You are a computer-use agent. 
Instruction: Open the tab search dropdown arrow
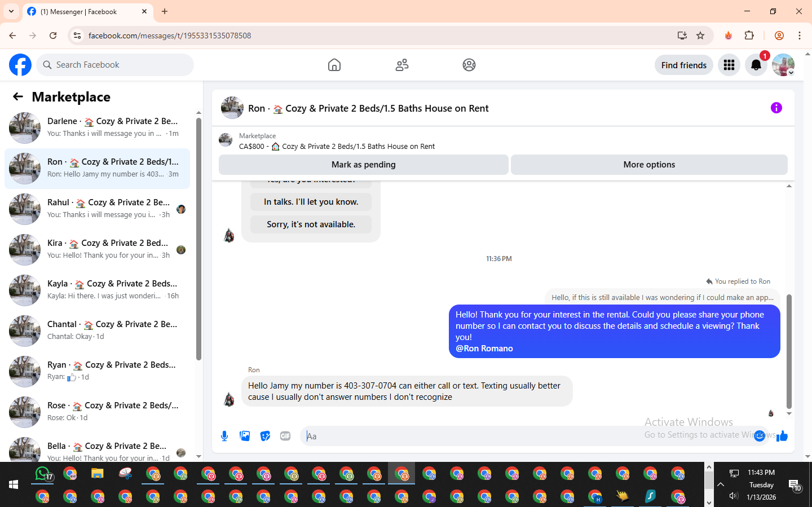11,11
